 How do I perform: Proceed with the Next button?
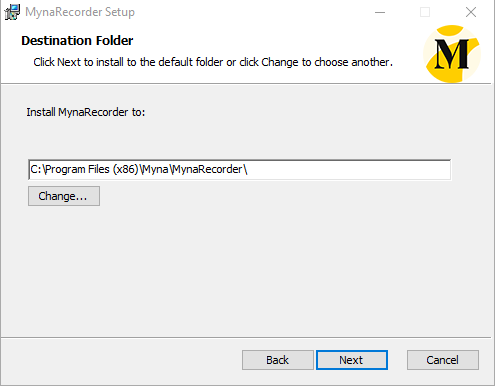[x=352, y=360]
